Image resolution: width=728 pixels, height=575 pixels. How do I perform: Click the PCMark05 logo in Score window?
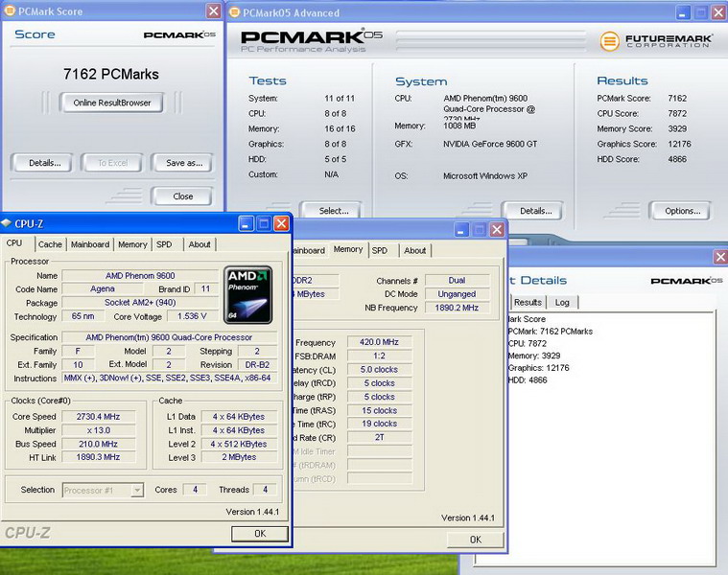[179, 34]
